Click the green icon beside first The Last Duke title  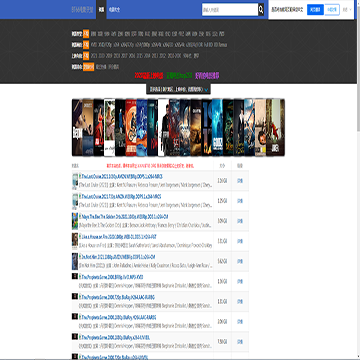click(80, 176)
